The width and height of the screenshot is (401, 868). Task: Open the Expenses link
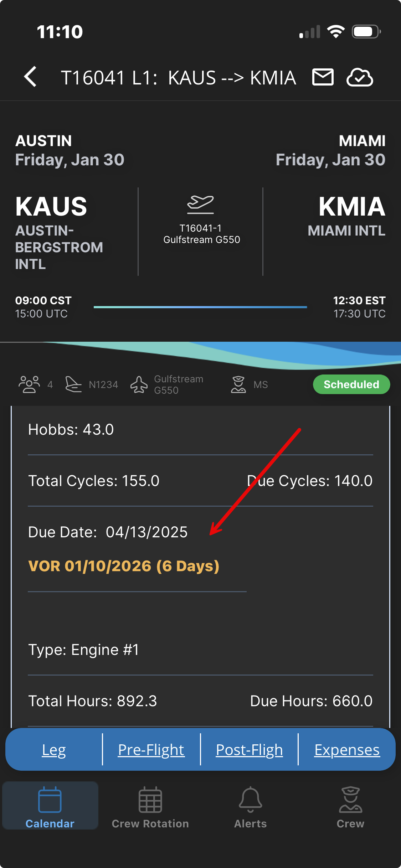347,750
